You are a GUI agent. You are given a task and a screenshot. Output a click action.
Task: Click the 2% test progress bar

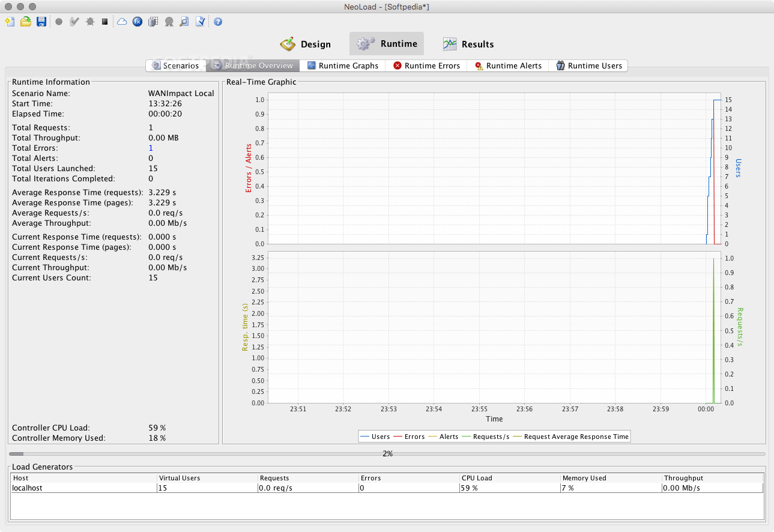387,454
